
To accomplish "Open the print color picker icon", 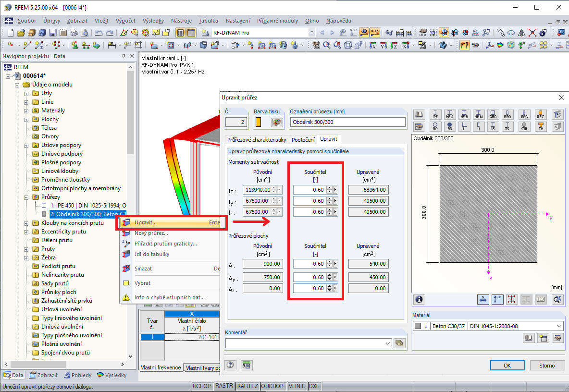I will (277, 122).
